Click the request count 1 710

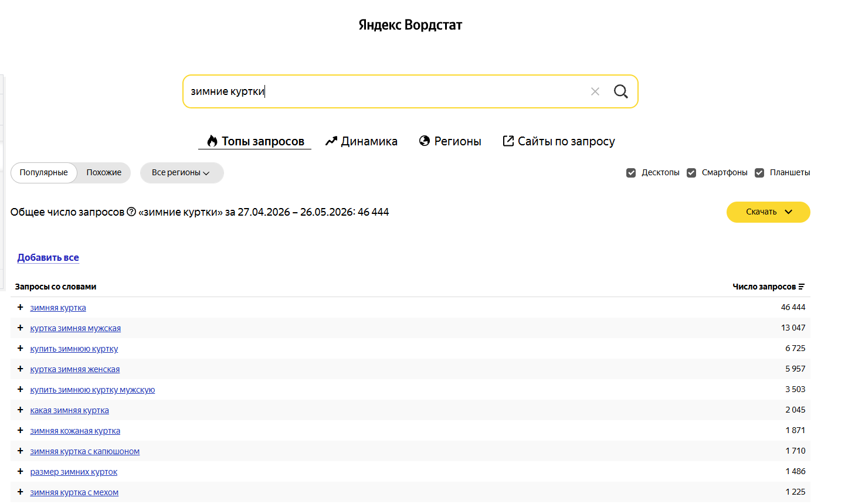tap(796, 451)
